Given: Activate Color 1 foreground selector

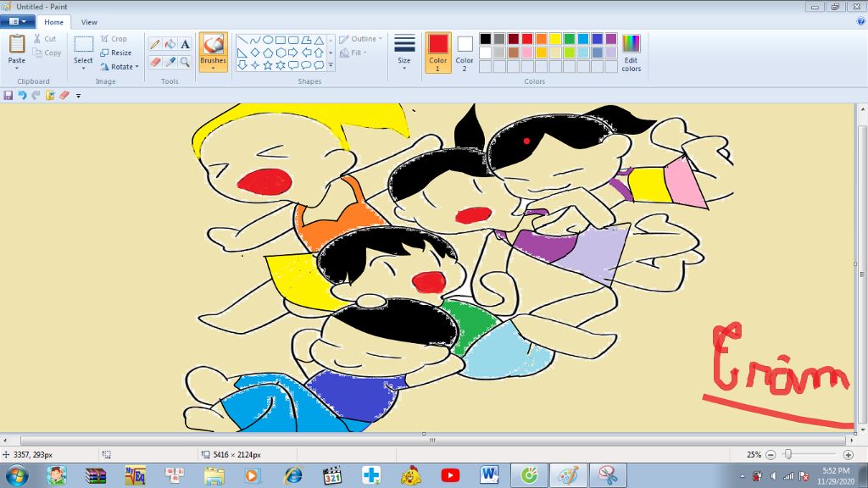Looking at the screenshot, I should pos(438,53).
